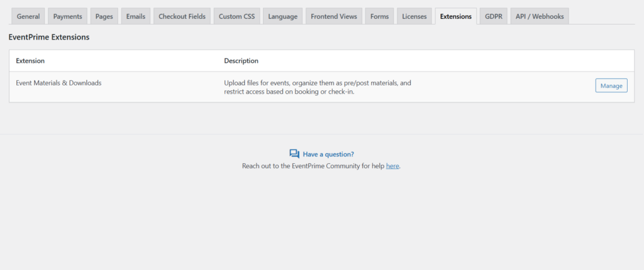The width and height of the screenshot is (644, 270).
Task: Click the Extension column header
Action: [x=30, y=61]
